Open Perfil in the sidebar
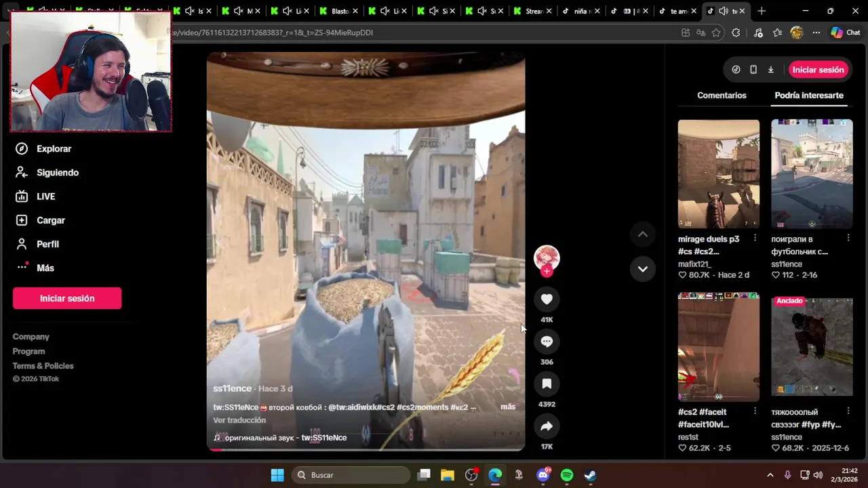868x488 pixels. [x=37, y=244]
